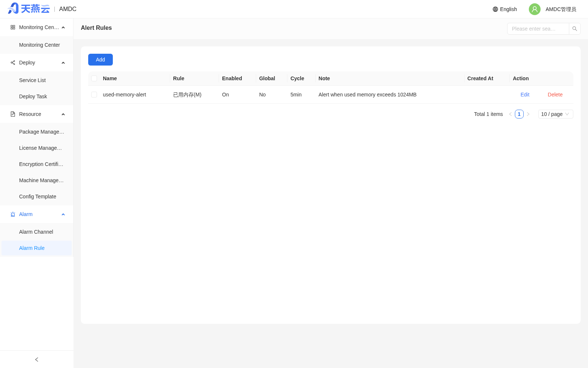This screenshot has height=368, width=588.
Task: Collapse the Deploy menu chevron
Action: 63,63
